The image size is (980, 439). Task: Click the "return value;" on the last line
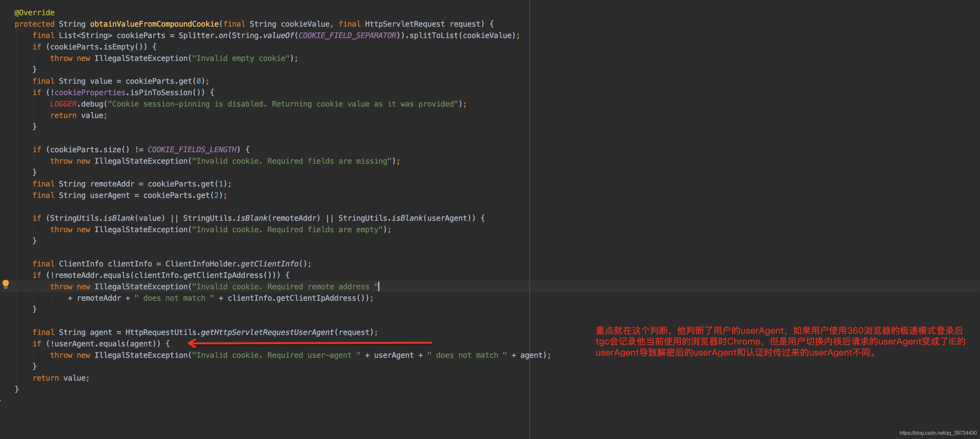pyautogui.click(x=61, y=378)
